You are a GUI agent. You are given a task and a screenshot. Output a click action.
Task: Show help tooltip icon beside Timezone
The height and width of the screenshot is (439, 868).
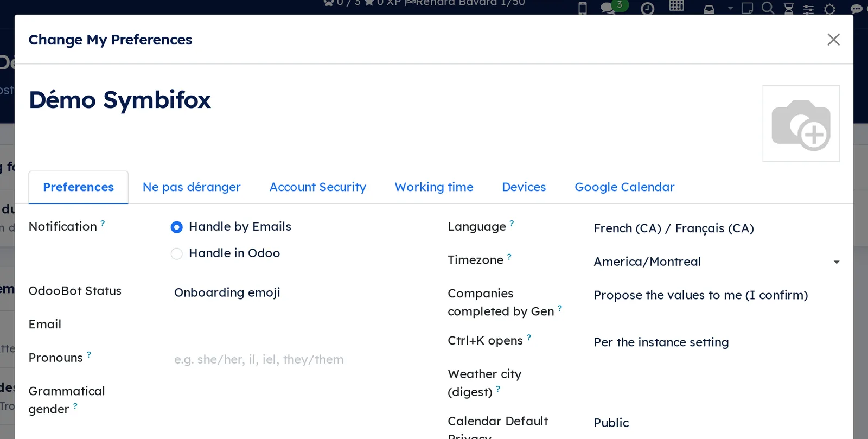point(509,257)
